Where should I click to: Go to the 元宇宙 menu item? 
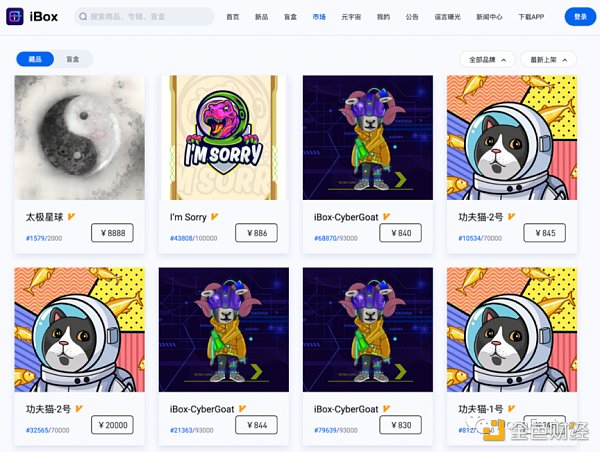(x=351, y=17)
